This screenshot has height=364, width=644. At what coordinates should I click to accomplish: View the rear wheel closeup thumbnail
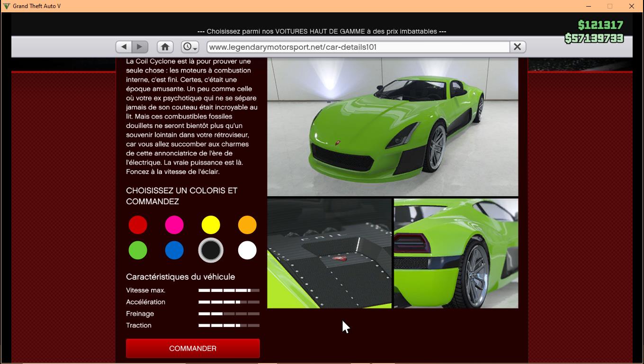(456, 254)
